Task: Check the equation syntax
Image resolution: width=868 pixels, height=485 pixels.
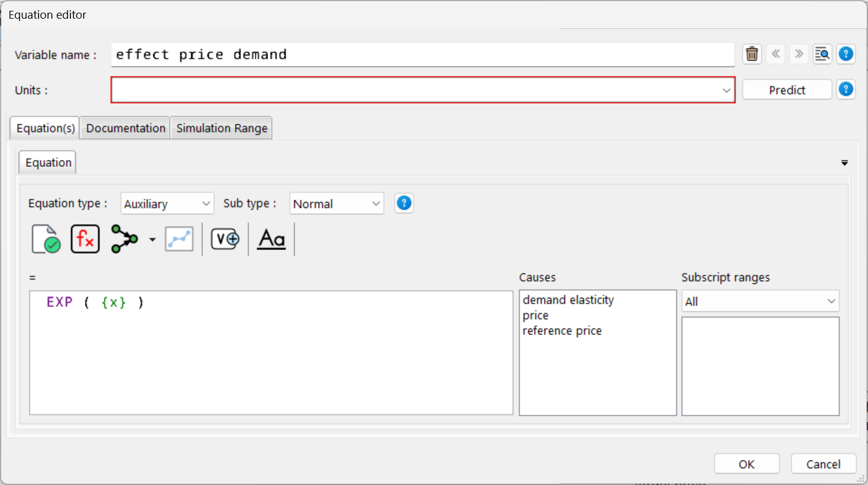Action: pyautogui.click(x=45, y=239)
